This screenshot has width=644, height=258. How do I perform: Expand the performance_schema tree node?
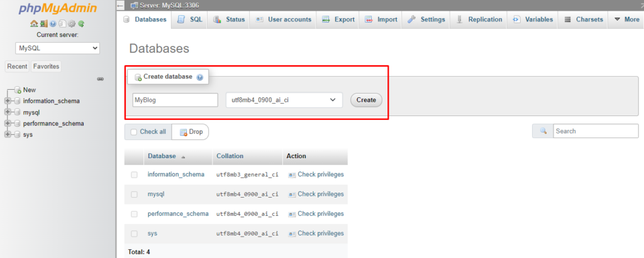pyautogui.click(x=8, y=124)
